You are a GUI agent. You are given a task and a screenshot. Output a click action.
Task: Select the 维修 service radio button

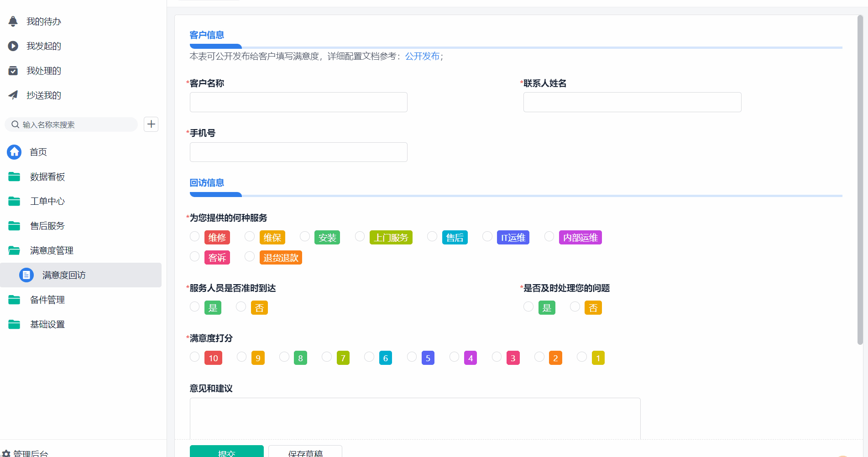click(195, 236)
